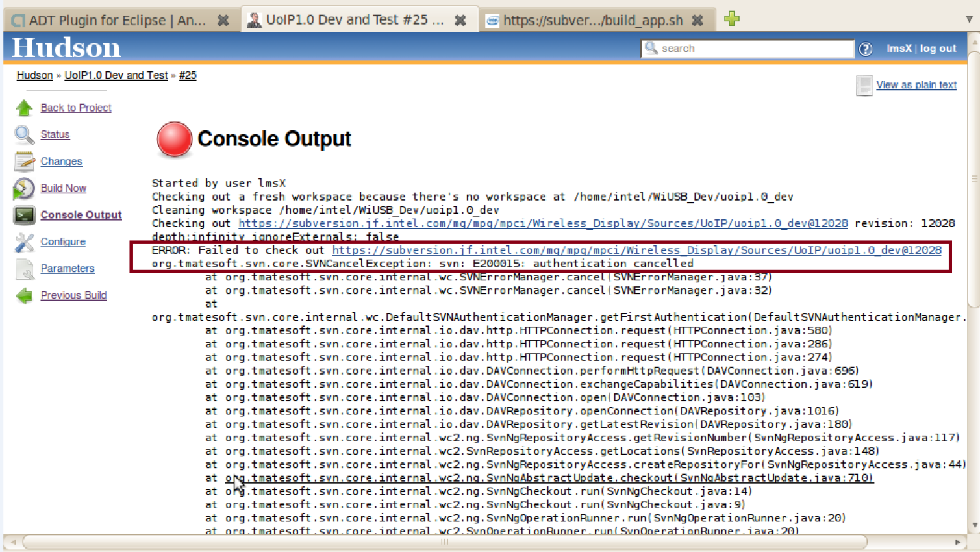This screenshot has height=552, width=980.
Task: Click vertical scrollbar down arrow
Action: click(975, 525)
